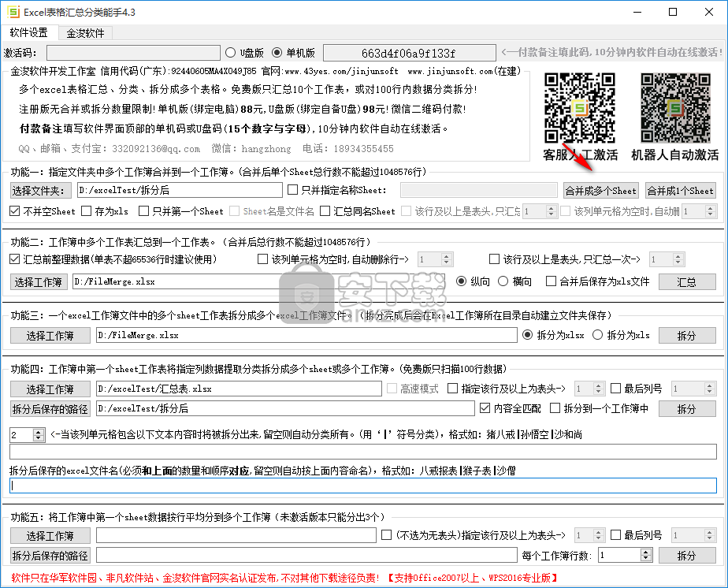
Task: Click the machine code field 663d4f06a9f133f
Action: pos(409,53)
